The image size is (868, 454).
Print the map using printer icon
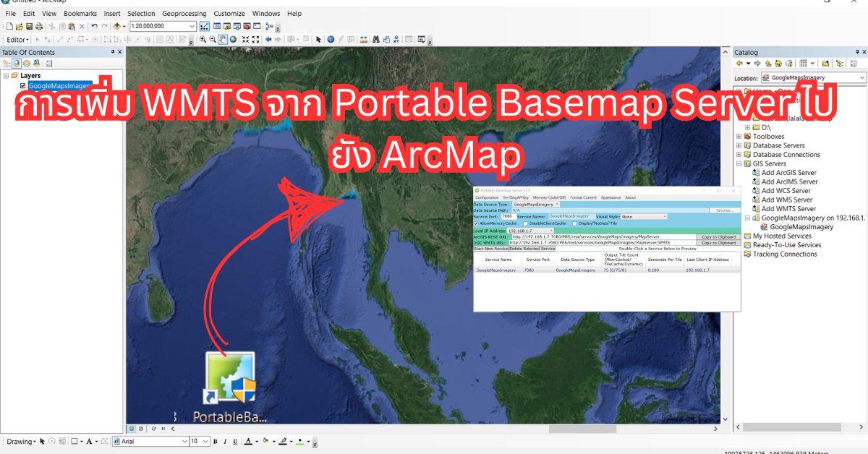click(38, 26)
